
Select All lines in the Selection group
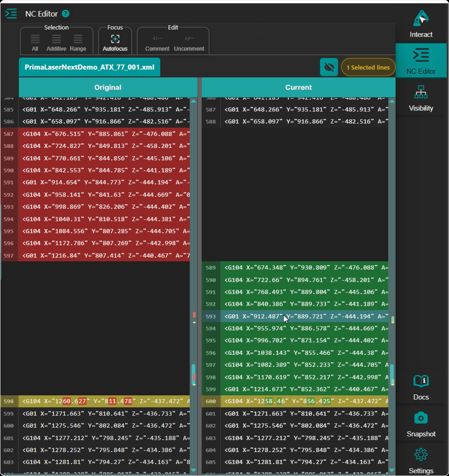point(35,43)
